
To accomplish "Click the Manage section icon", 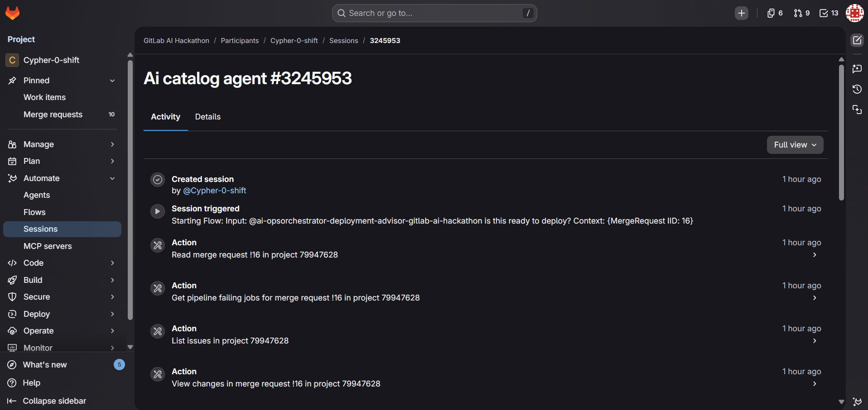I will pos(12,144).
